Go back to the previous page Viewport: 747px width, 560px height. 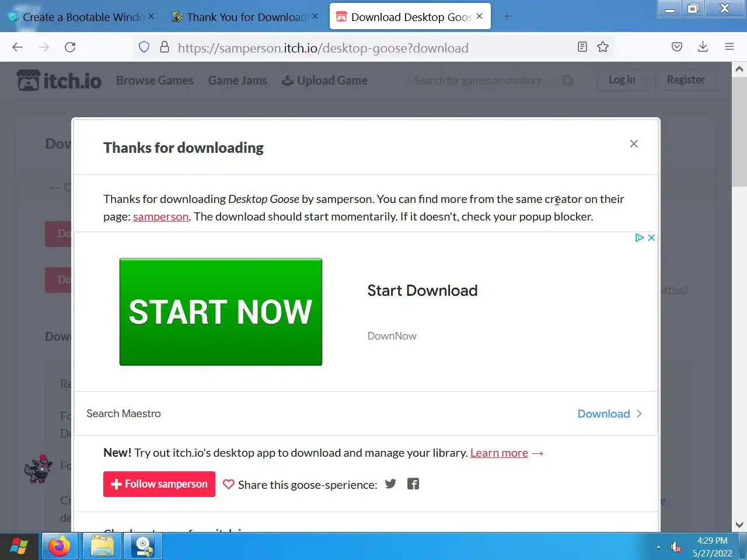(18, 47)
